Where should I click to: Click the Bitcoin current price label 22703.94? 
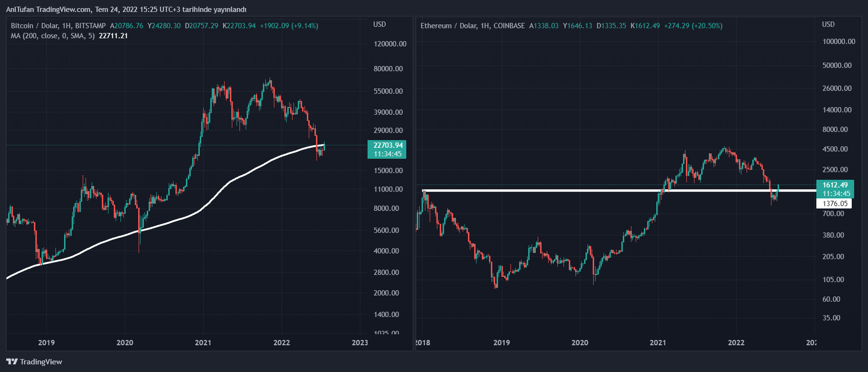(x=388, y=145)
